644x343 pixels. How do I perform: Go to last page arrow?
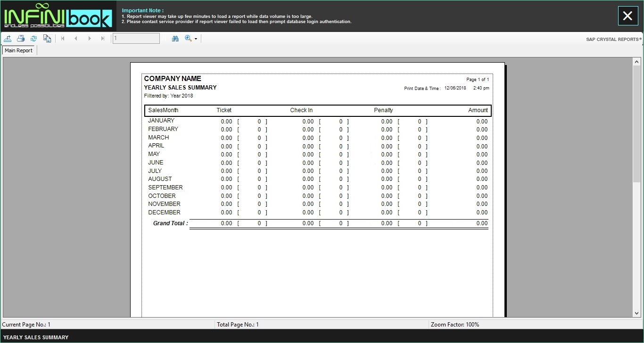point(103,39)
